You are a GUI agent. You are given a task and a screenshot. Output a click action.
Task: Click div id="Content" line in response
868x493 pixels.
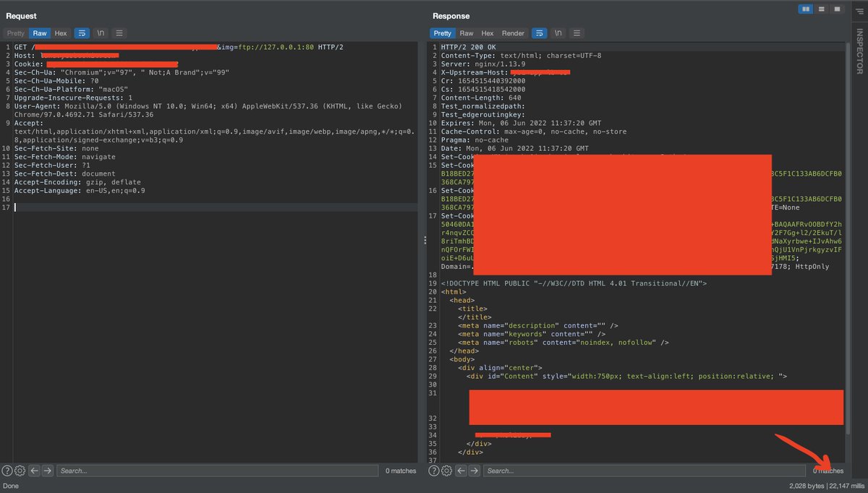point(626,376)
